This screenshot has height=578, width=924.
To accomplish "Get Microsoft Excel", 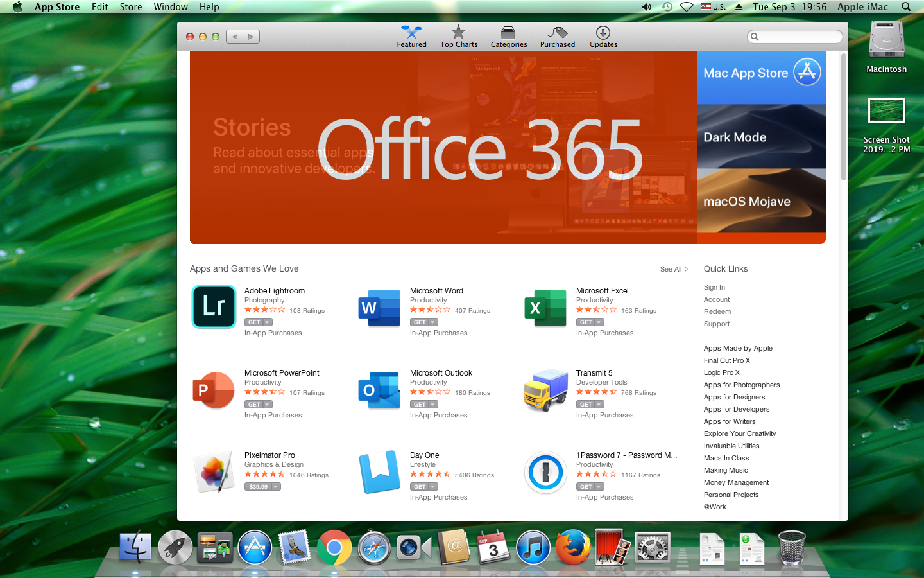I will [586, 322].
